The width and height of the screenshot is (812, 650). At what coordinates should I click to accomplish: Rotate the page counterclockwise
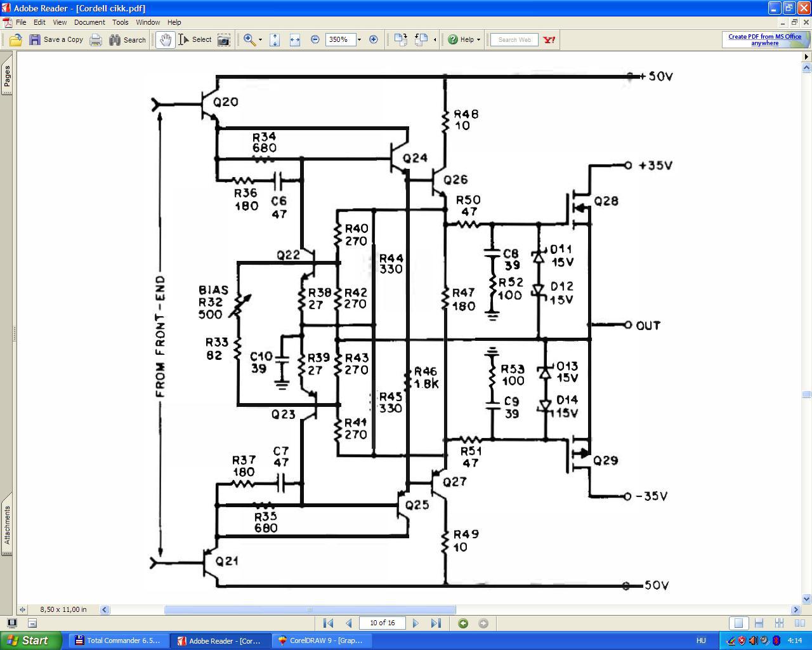pyautogui.click(x=421, y=39)
